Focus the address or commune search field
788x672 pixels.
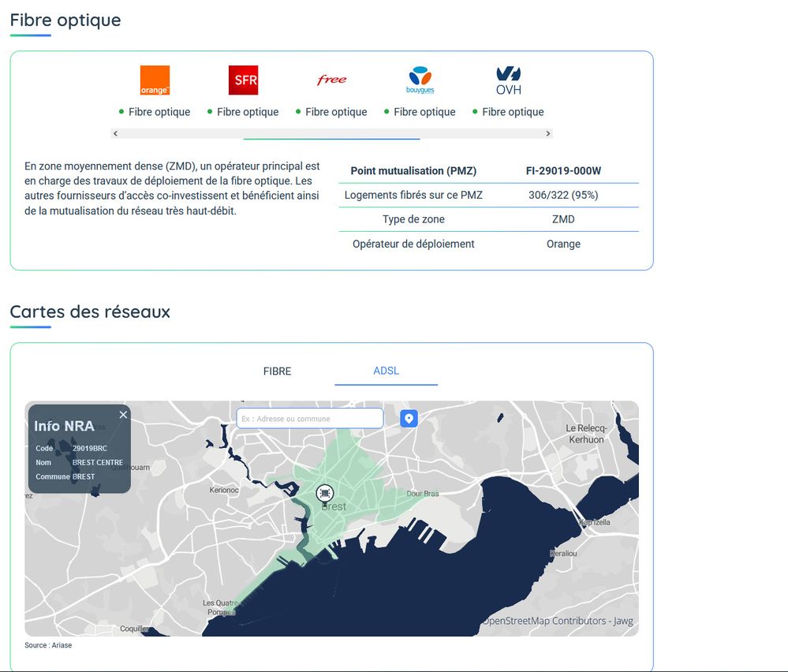(310, 418)
